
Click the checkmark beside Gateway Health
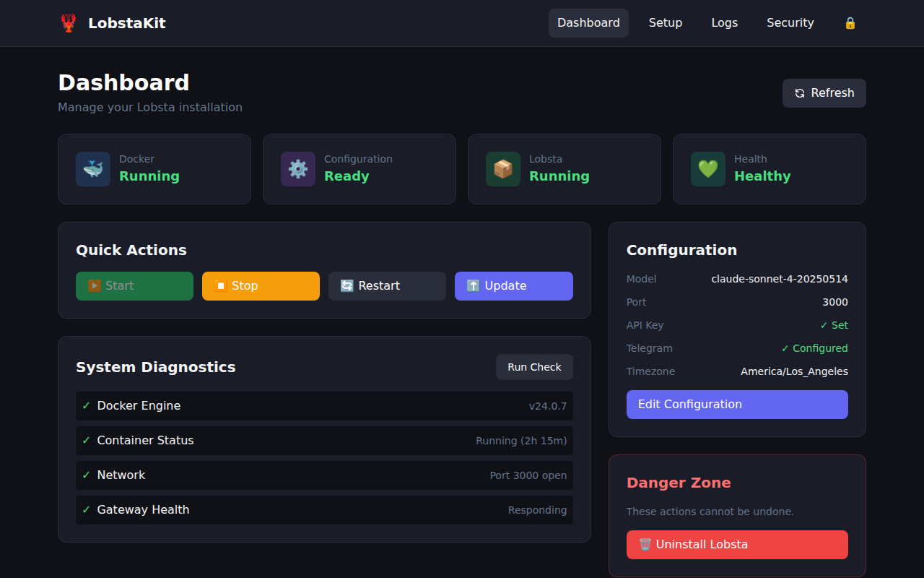[x=86, y=509]
